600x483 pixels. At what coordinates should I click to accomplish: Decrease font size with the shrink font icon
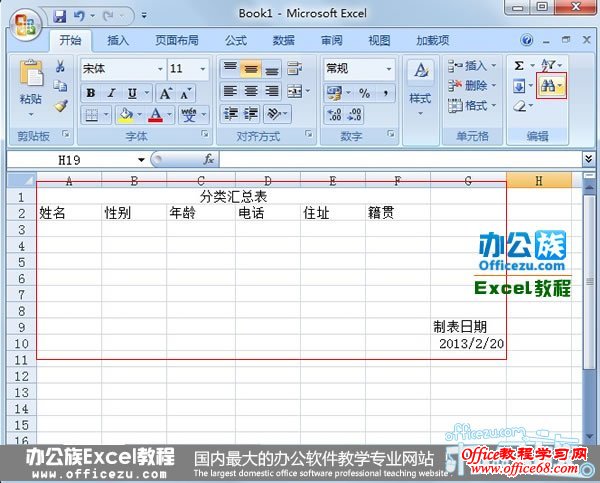coord(186,93)
